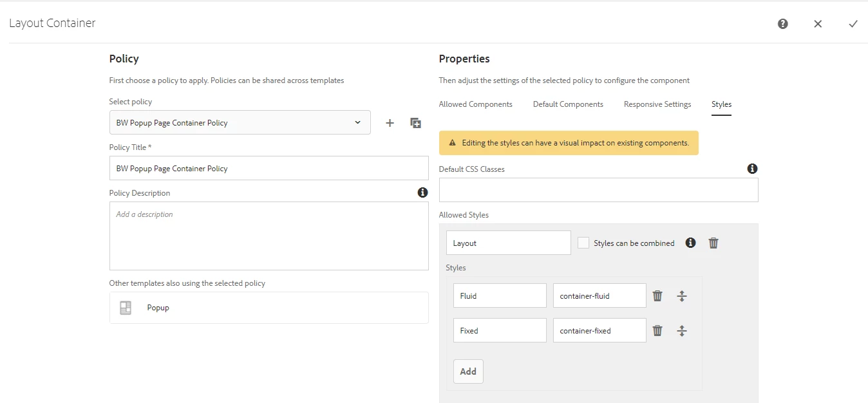Delete the Fixed style entry

pyautogui.click(x=657, y=330)
